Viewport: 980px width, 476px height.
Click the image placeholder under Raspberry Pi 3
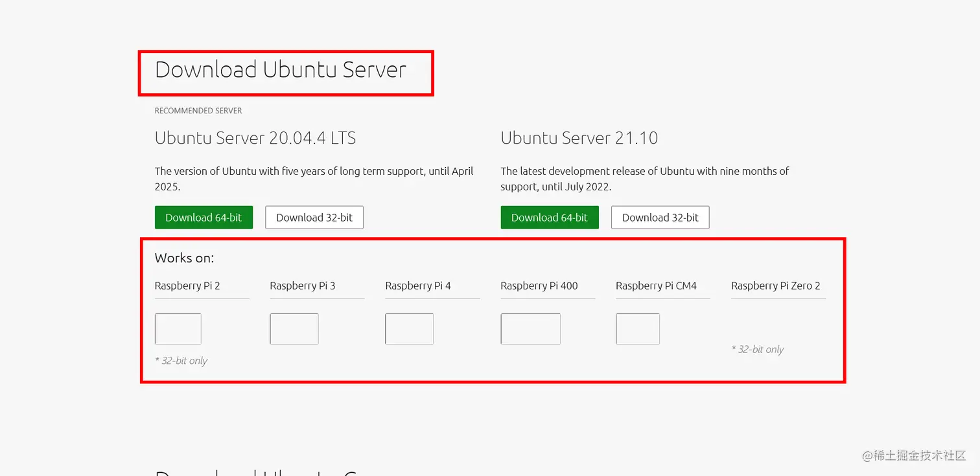tap(294, 329)
